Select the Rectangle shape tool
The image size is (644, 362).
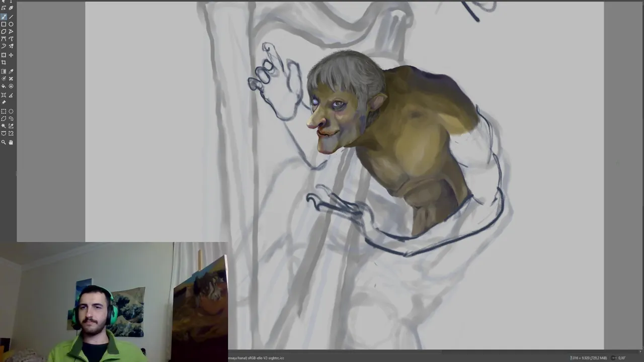(4, 24)
